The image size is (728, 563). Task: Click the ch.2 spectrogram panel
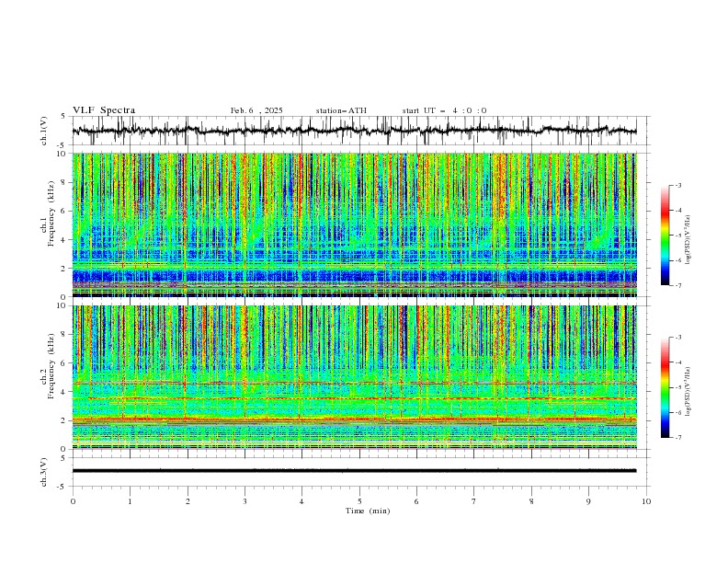point(354,377)
